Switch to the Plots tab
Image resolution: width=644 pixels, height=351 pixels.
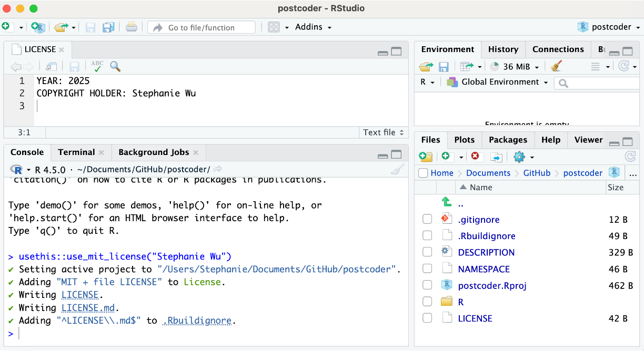(x=465, y=140)
